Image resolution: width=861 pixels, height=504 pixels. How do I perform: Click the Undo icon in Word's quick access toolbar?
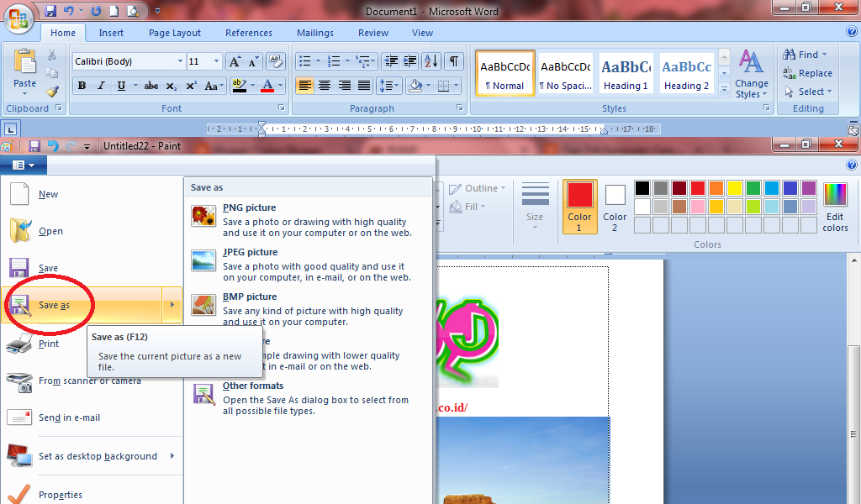point(68,10)
